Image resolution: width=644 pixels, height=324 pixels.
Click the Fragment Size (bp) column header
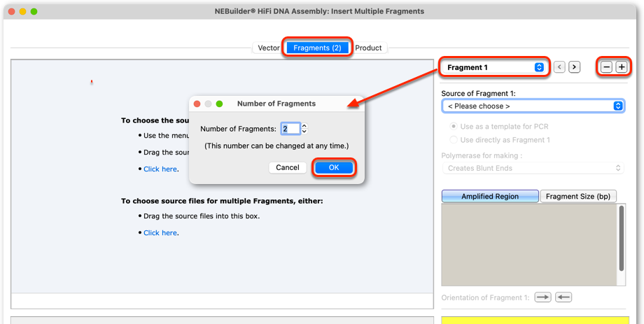tap(578, 196)
